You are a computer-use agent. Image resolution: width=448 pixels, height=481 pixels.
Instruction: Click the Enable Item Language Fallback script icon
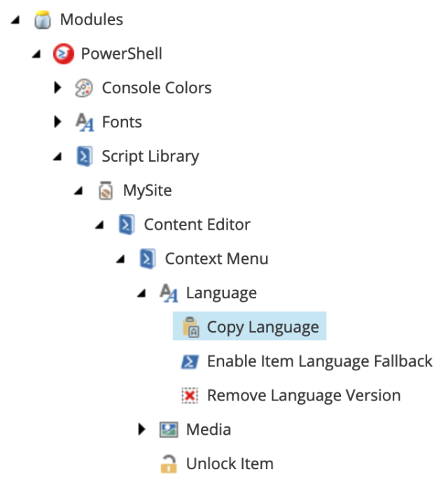(190, 361)
